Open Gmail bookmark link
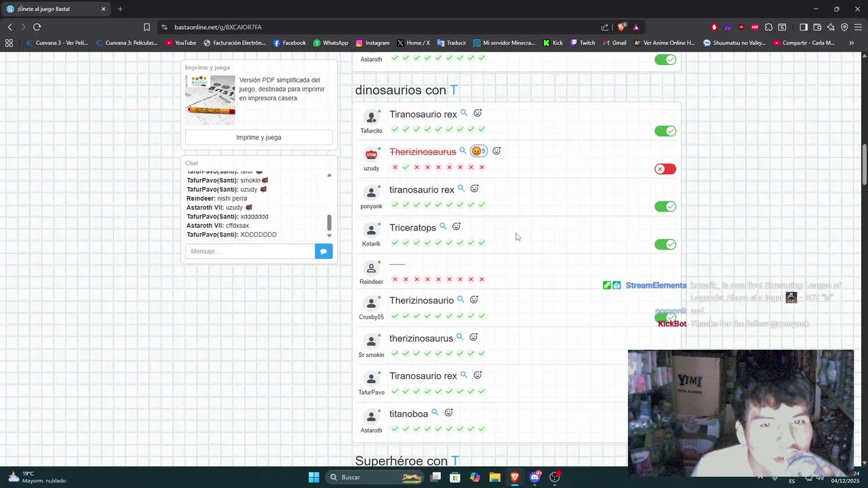 point(614,43)
